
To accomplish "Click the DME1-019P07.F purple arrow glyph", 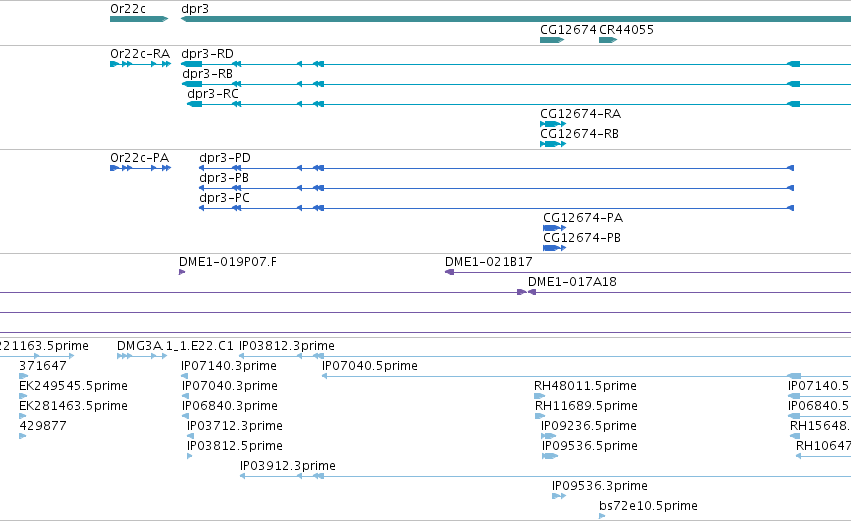I will click(x=182, y=272).
